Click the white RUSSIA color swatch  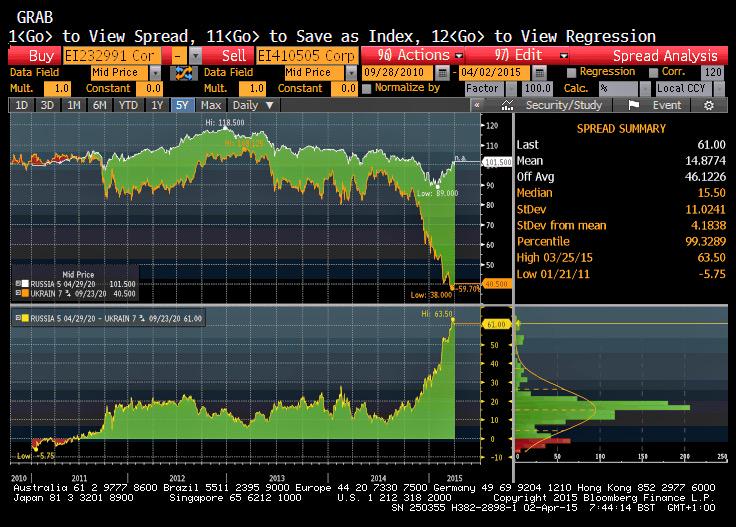click(x=25, y=283)
